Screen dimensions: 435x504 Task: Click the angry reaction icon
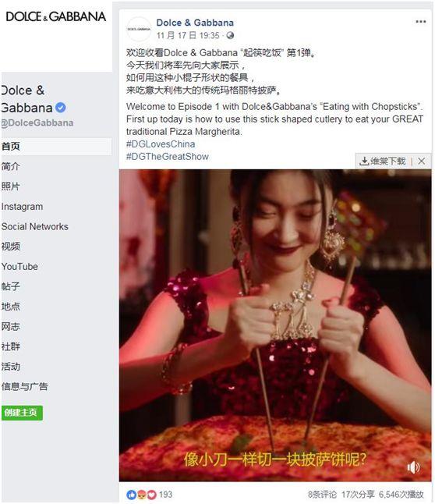coord(141,495)
